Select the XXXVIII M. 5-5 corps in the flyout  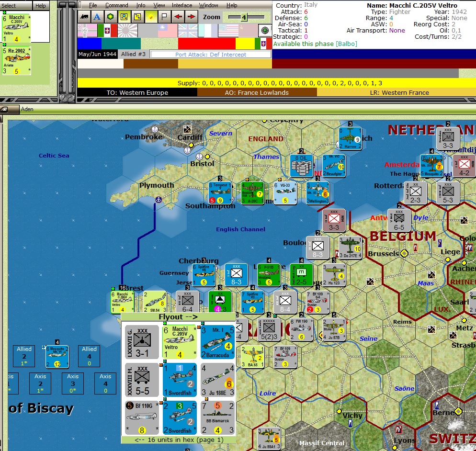[142, 380]
